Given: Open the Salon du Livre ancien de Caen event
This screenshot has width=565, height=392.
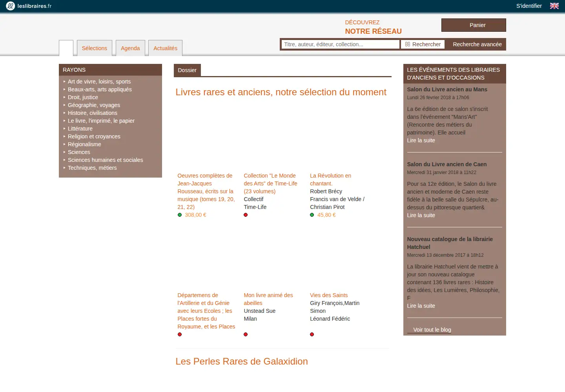Looking at the screenshot, I should (x=447, y=164).
